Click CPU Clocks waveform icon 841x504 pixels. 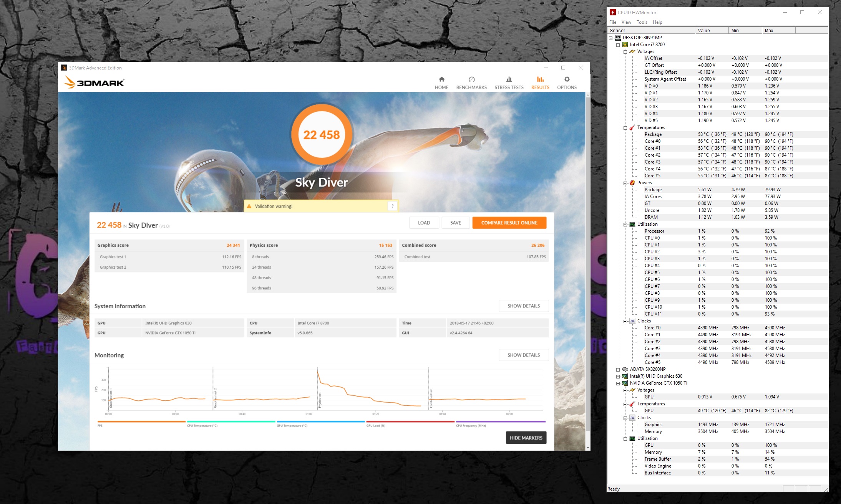[632, 321]
